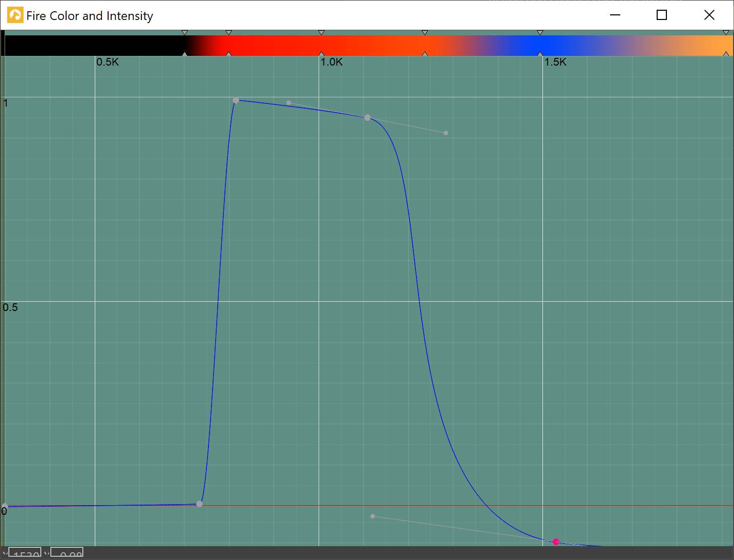Image resolution: width=734 pixels, height=560 pixels.
Task: Grab the rightmost tangent handle near the top of the curve
Action: tap(446, 133)
